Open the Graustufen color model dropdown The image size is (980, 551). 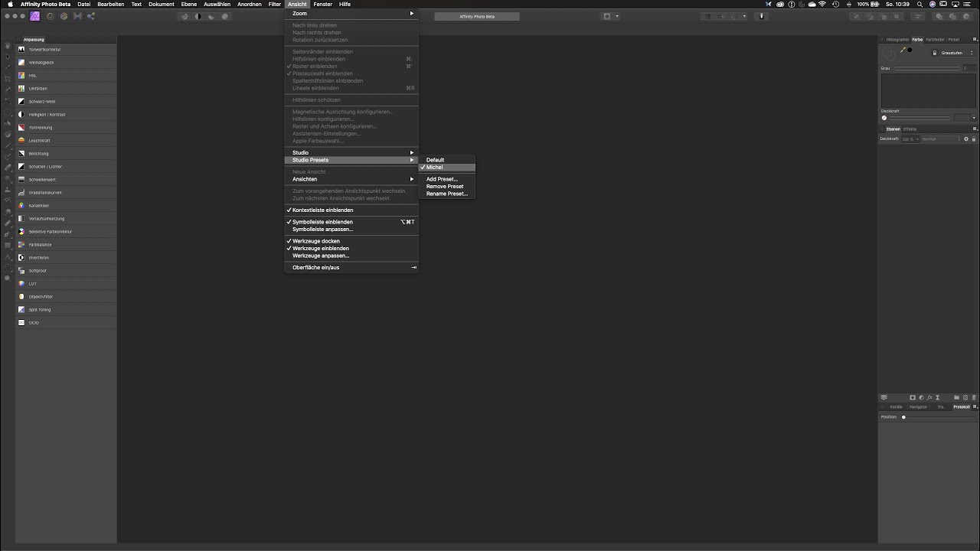[x=956, y=53]
